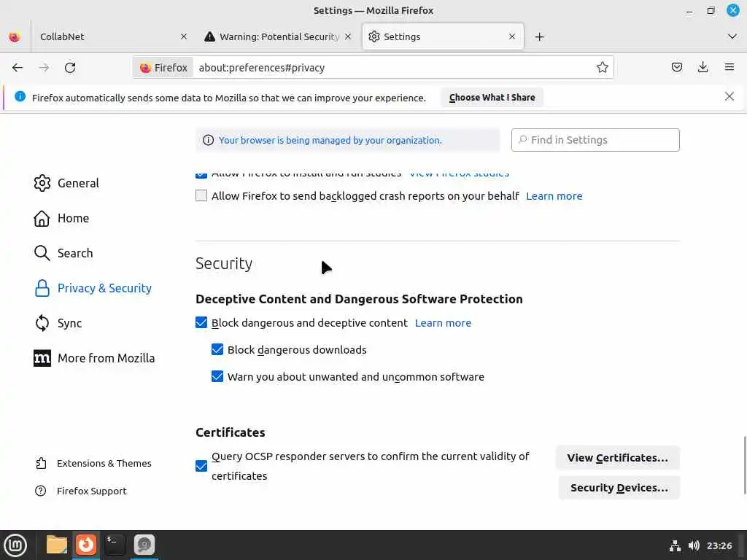Bookmark this page with the star icon
This screenshot has height=560, width=747.
point(602,68)
